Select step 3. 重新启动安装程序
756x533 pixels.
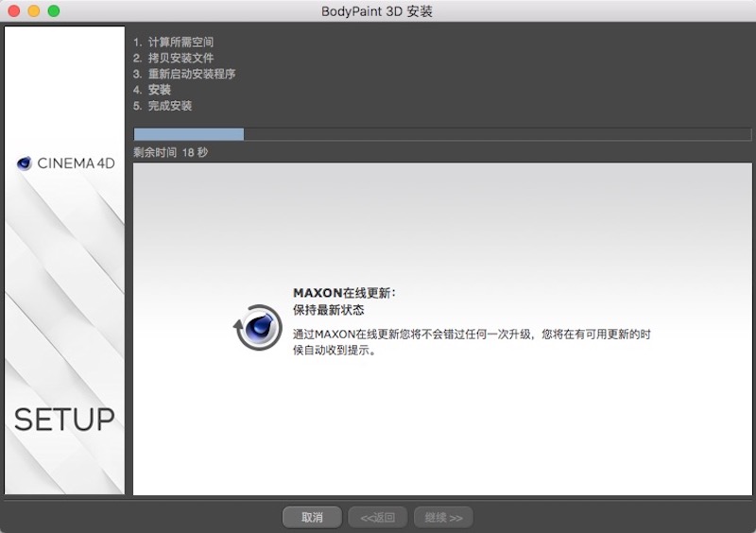(x=184, y=74)
